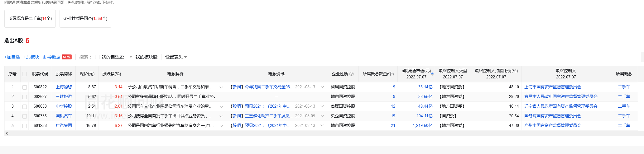The width and height of the screenshot is (644, 154).
Task: Click the sort arrows on a股流通市值 header
Action: pyautogui.click(x=432, y=74)
